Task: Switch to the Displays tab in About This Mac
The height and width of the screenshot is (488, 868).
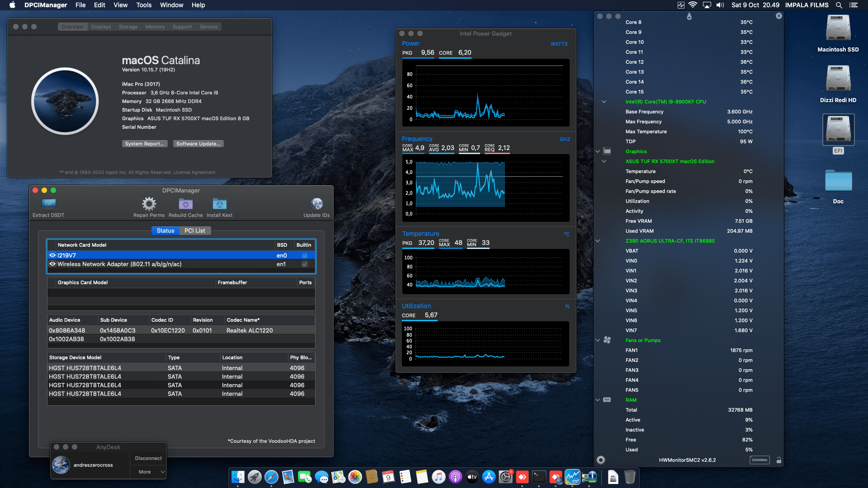Action: pyautogui.click(x=101, y=27)
